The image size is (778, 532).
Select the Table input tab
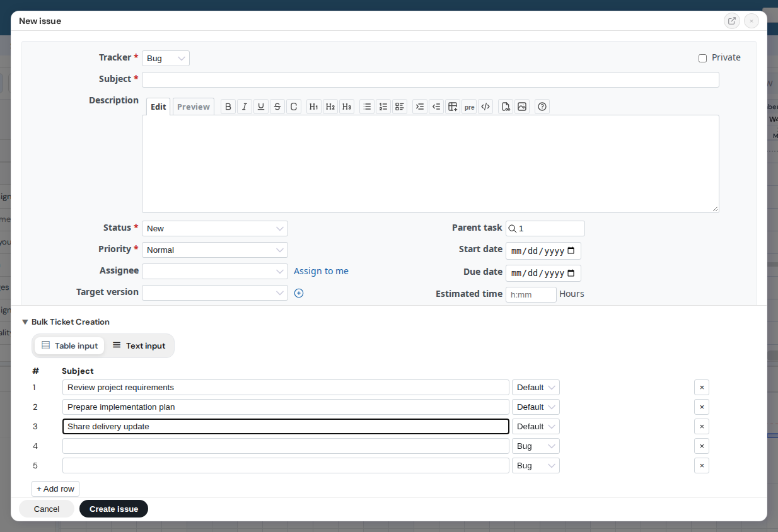[69, 345]
